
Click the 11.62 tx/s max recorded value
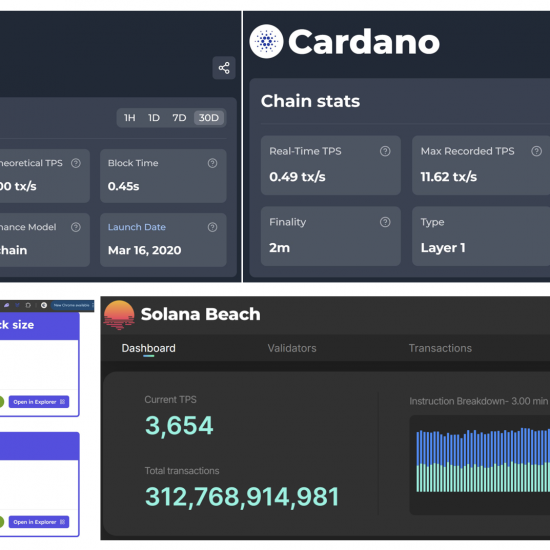[449, 177]
